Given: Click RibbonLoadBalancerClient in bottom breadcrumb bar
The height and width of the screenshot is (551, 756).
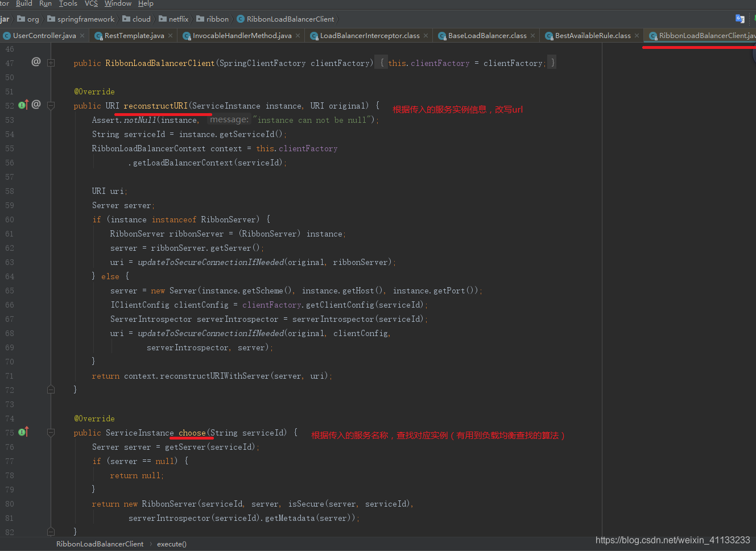Looking at the screenshot, I should (100, 544).
